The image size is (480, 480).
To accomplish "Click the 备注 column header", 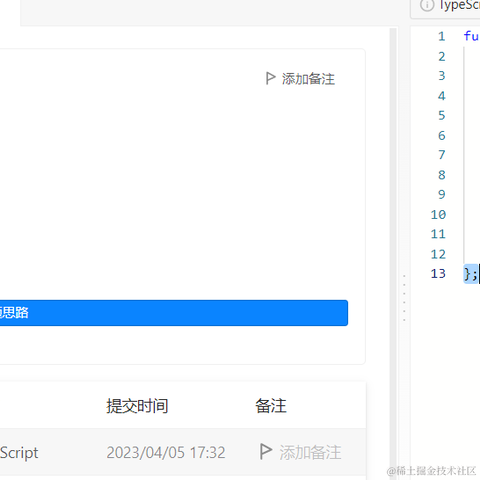I will pos(271,406).
